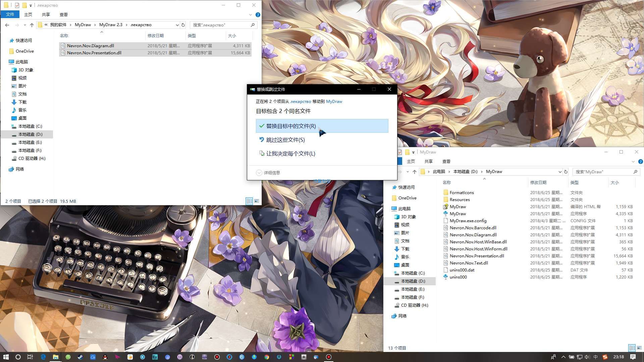Open Task View from taskbar
This screenshot has width=644, height=362.
(30, 357)
